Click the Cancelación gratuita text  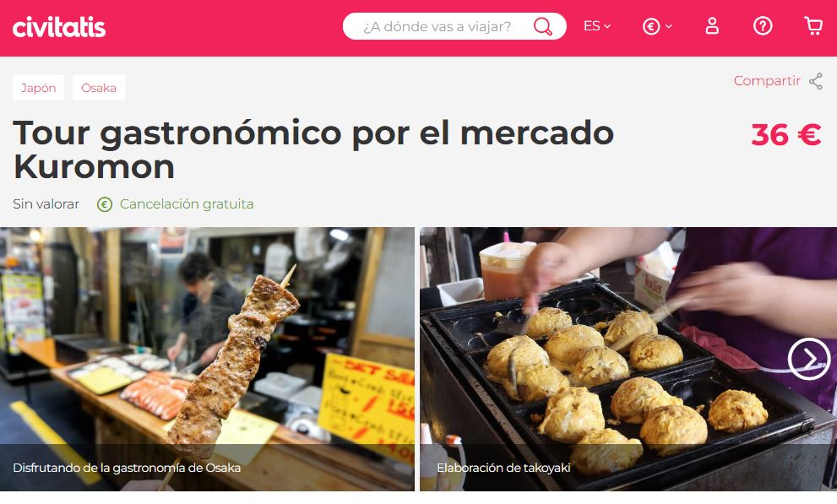(187, 204)
